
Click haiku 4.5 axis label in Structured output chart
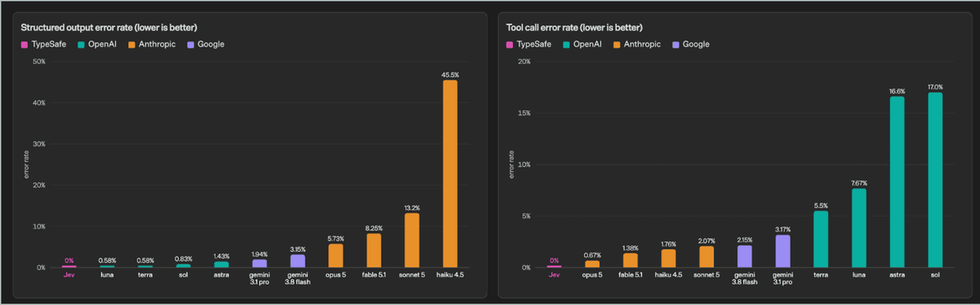[x=450, y=276]
